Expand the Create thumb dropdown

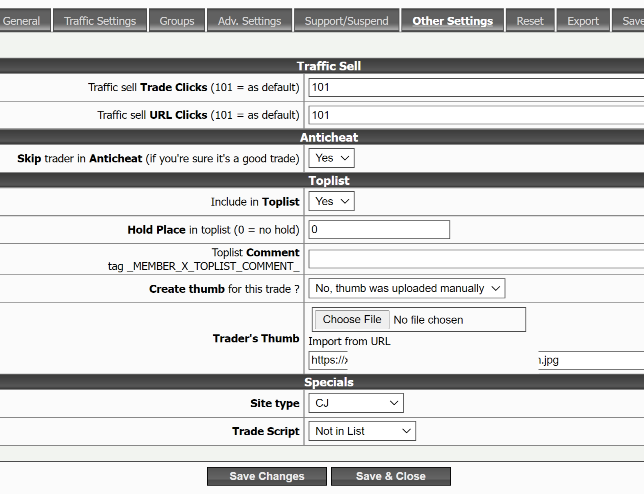(x=407, y=288)
